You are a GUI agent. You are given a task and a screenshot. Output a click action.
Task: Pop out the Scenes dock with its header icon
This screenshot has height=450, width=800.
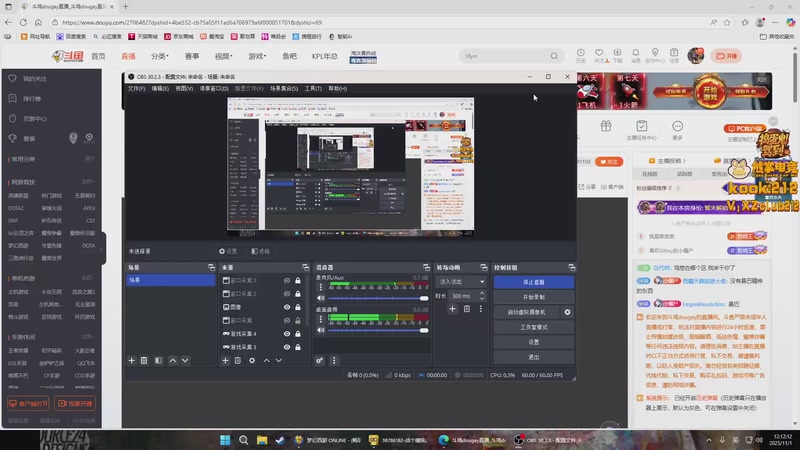pyautogui.click(x=211, y=267)
